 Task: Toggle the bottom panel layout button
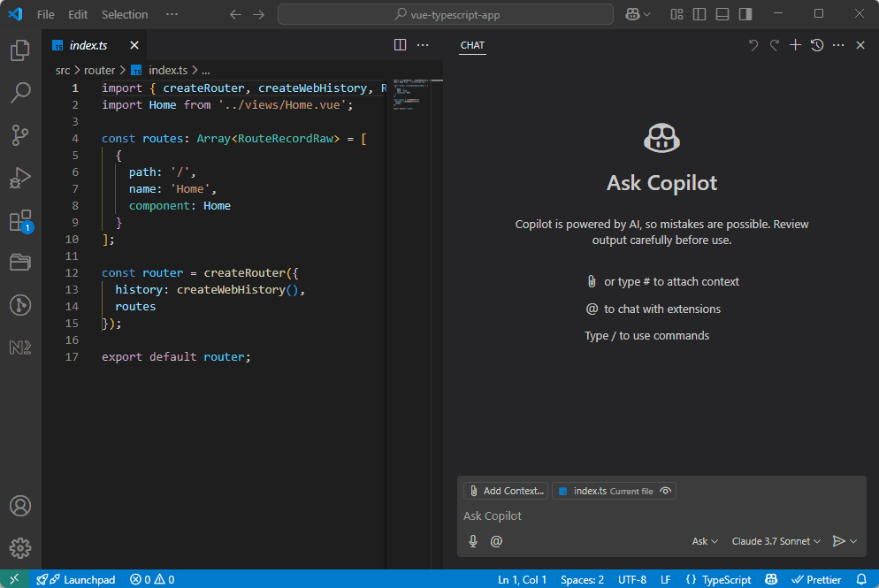coord(722,14)
